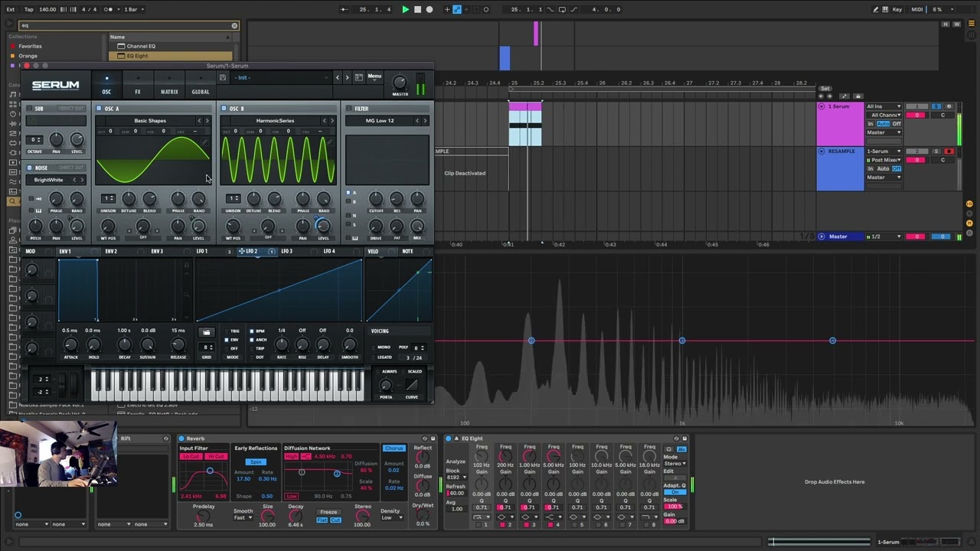This screenshot has height=551, width=980.
Task: Click Serum move icon on LFO 2 tab
Action: [242, 251]
